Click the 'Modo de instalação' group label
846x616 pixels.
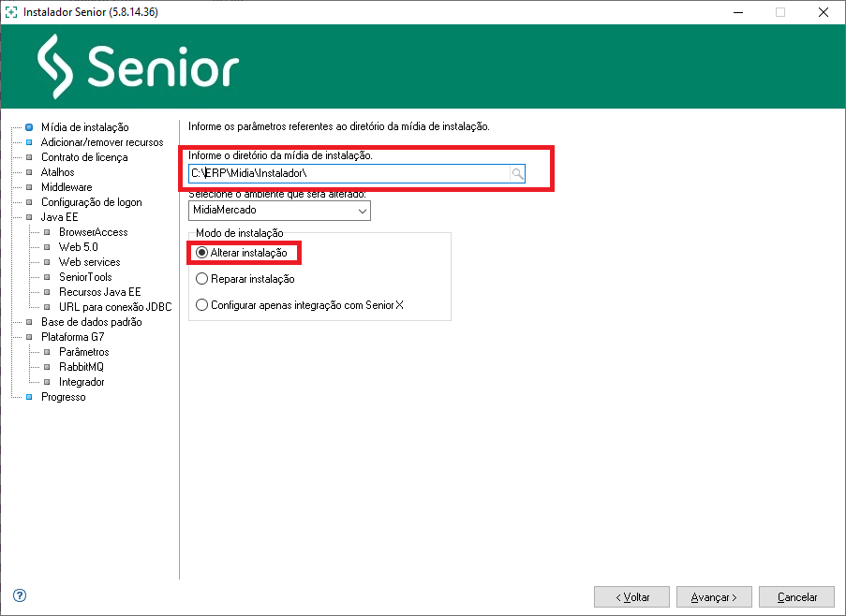click(239, 233)
